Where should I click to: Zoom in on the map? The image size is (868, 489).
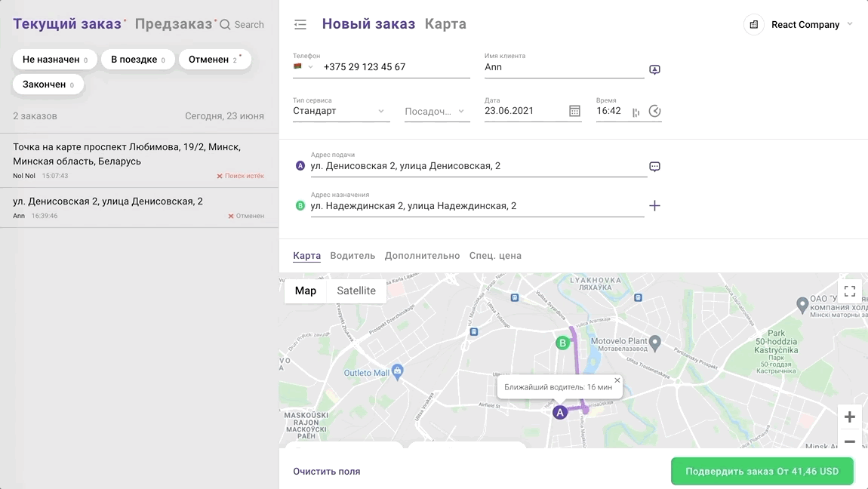click(849, 417)
